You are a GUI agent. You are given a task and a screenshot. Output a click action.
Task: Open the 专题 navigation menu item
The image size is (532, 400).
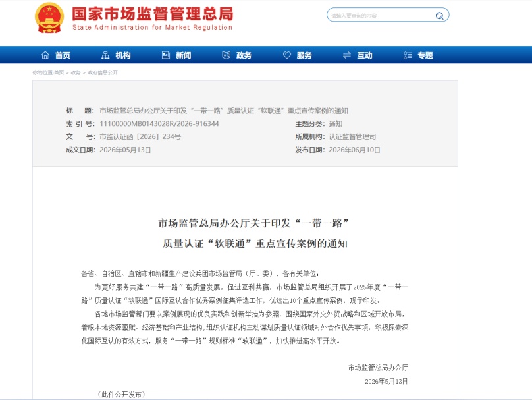pos(425,55)
